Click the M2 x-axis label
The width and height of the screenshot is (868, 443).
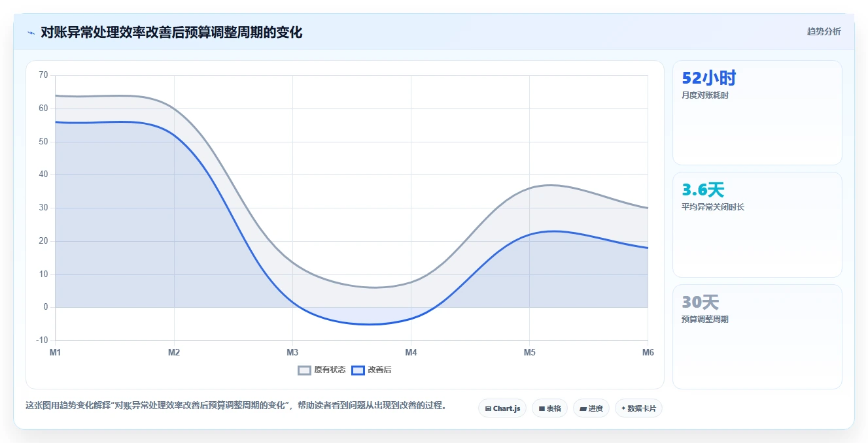coord(174,353)
